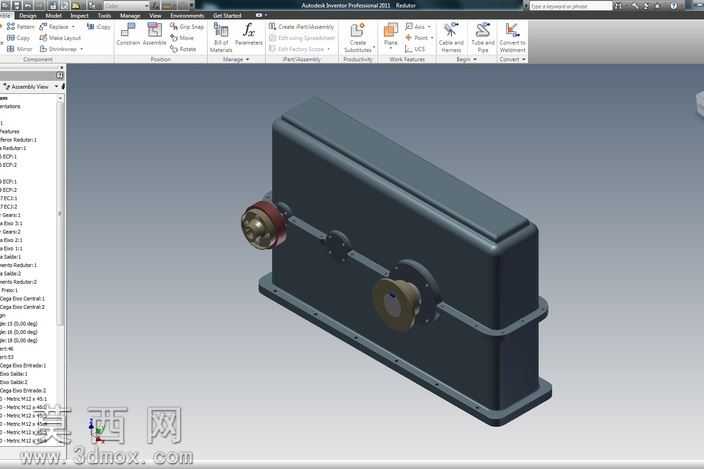
Task: Open the Environments ribbon tab
Action: point(187,15)
